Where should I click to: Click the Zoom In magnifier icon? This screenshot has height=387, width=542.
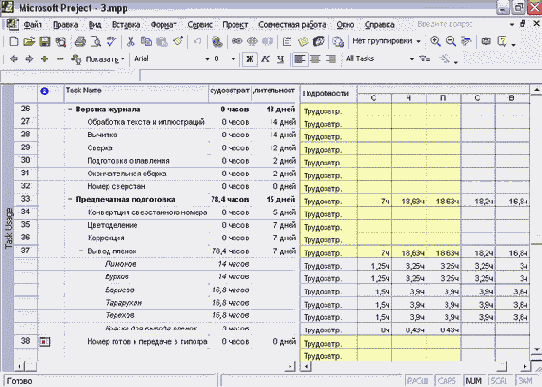pyautogui.click(x=435, y=41)
